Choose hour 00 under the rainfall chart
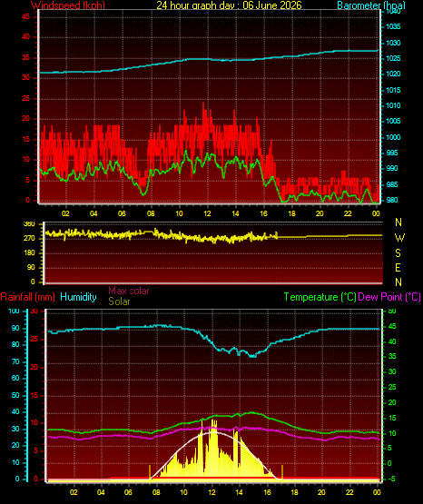The width and height of the screenshot is (423, 504). coord(377,492)
